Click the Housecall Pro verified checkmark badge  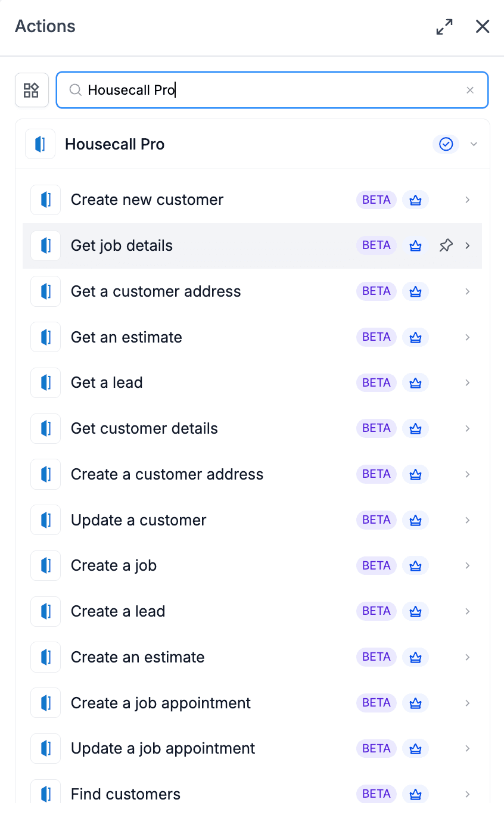446,144
